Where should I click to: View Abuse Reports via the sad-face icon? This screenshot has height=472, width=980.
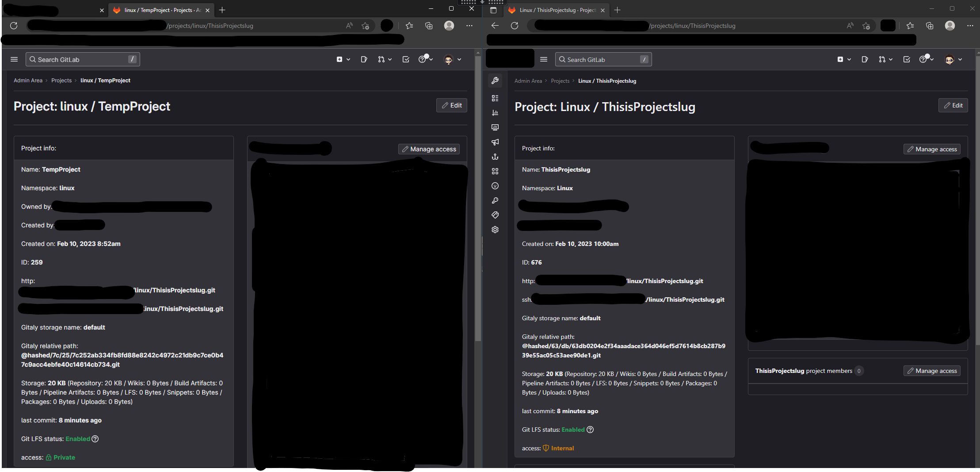coord(495,186)
